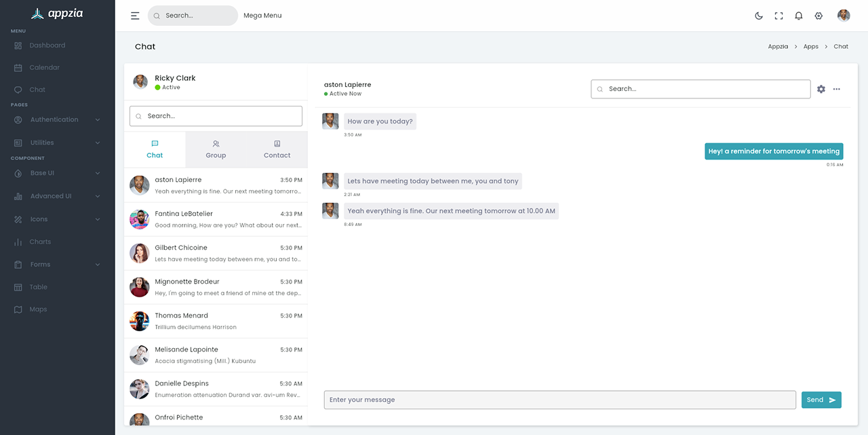This screenshot has height=435, width=868.
Task: Expand the Base UI menu
Action: (45, 173)
